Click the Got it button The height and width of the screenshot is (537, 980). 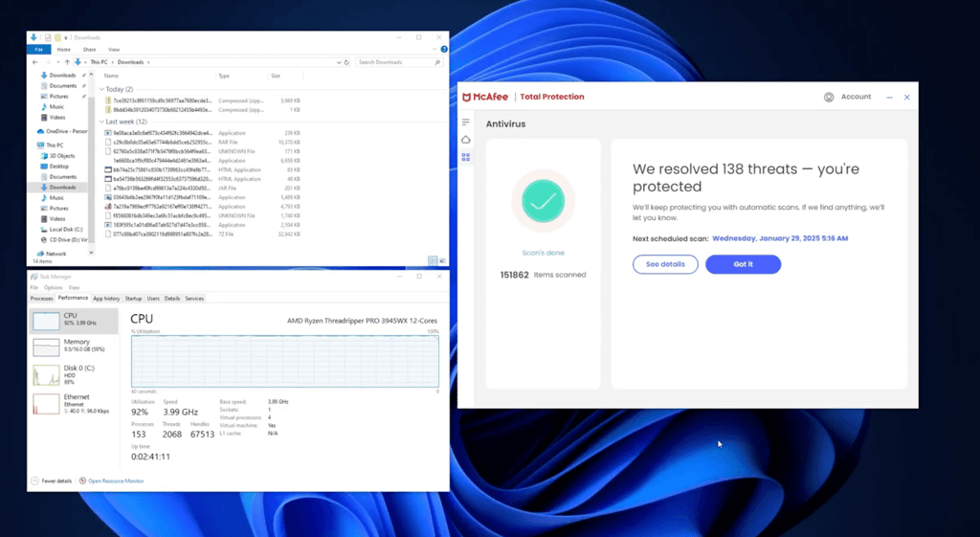[743, 264]
